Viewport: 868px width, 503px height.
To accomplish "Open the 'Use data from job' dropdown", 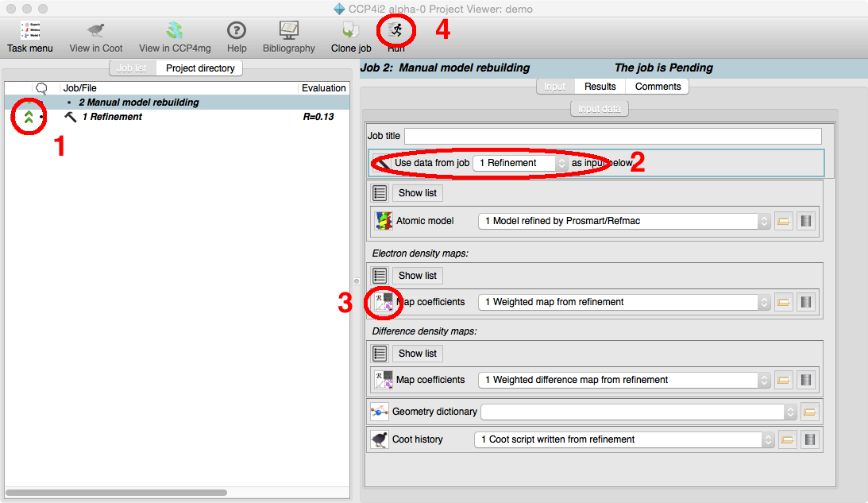I will click(521, 163).
